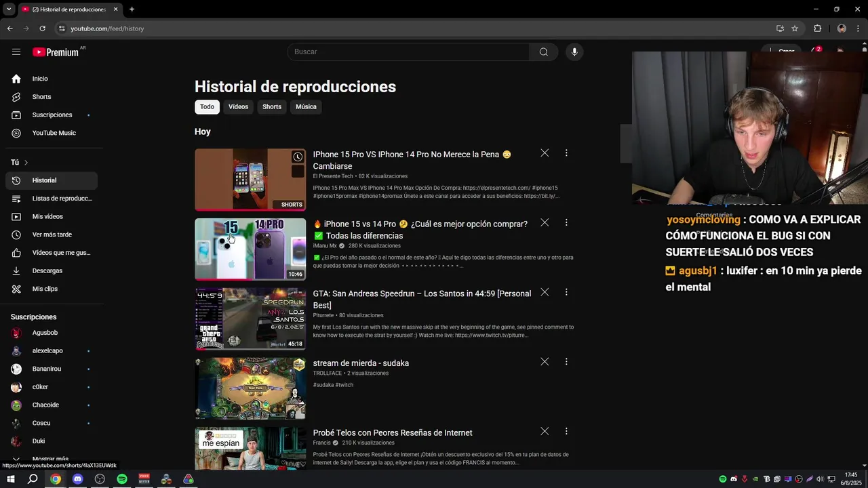This screenshot has height=488, width=868.
Task: Open YouTube Music in the sidebar
Action: coord(52,133)
